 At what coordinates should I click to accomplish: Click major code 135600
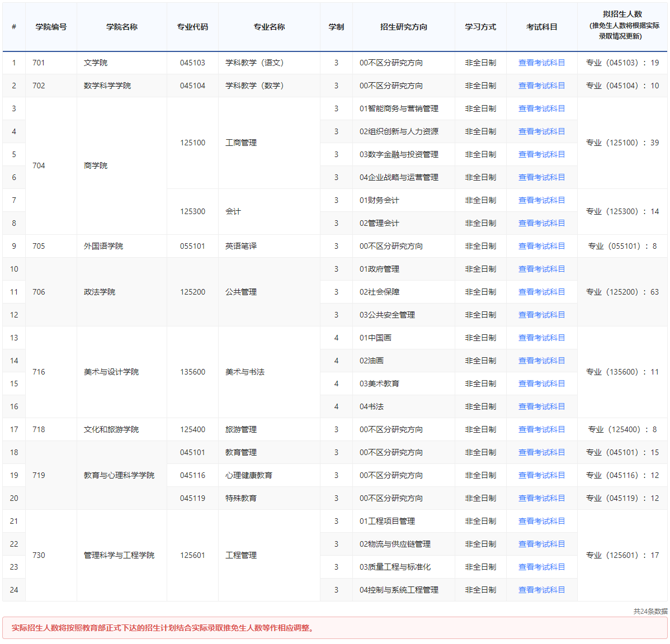click(193, 372)
